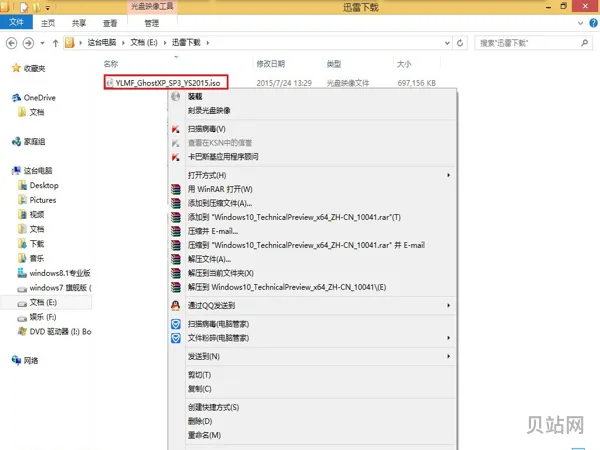Click the Homegroup (家庭组) icon

(x=16, y=142)
